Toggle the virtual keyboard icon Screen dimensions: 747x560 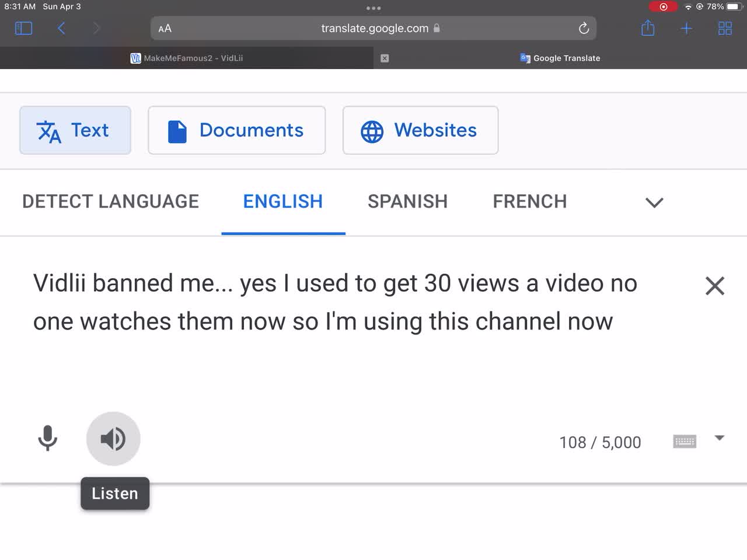(x=685, y=442)
